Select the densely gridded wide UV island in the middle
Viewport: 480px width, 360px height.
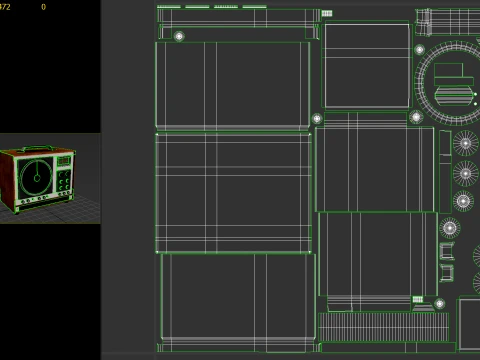click(x=233, y=193)
